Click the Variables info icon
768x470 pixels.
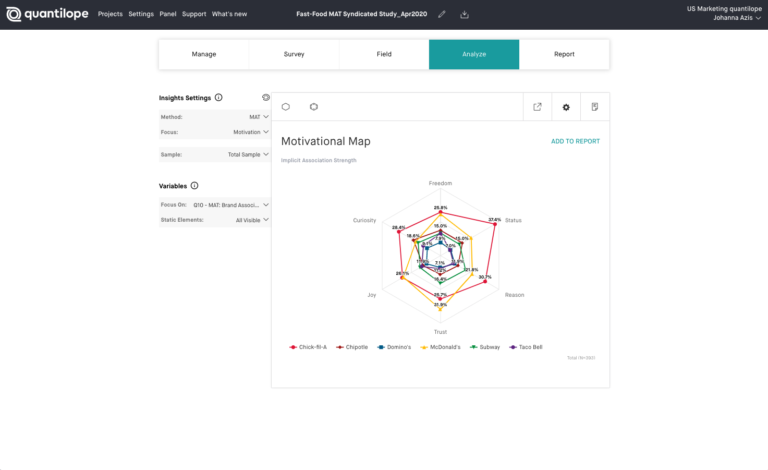(194, 186)
